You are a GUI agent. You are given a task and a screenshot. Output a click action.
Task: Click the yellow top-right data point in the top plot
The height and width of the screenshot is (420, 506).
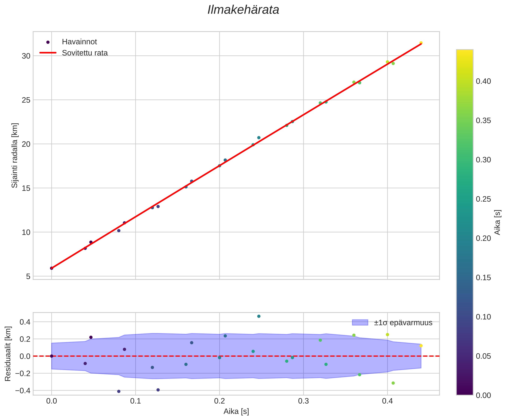coord(421,43)
